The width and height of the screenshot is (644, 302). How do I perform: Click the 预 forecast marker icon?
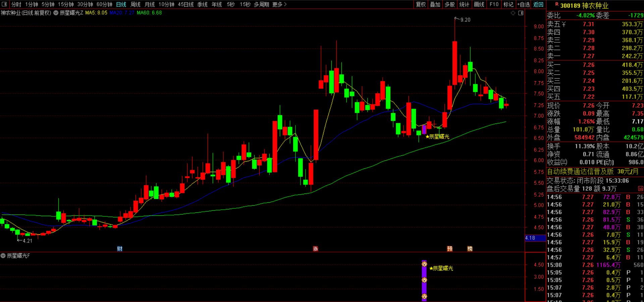tap(450, 249)
